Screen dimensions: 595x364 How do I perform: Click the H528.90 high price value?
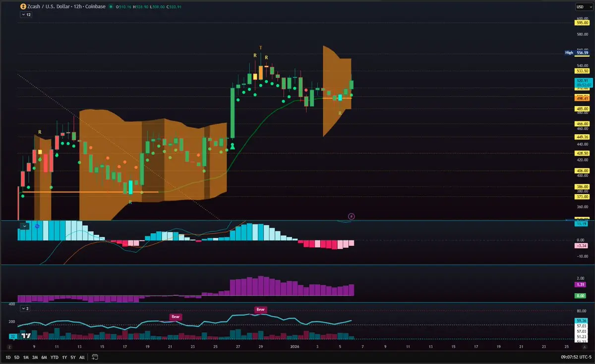tap(140, 7)
